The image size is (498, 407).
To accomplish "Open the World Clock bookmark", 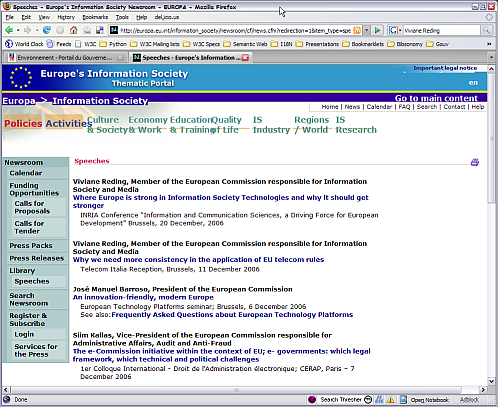I will click(24, 44).
